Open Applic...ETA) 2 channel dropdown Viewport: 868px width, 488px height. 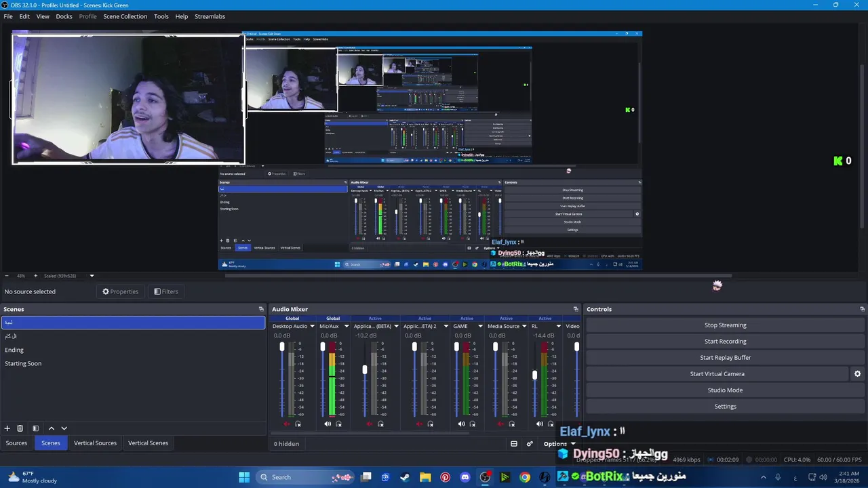pos(446,326)
